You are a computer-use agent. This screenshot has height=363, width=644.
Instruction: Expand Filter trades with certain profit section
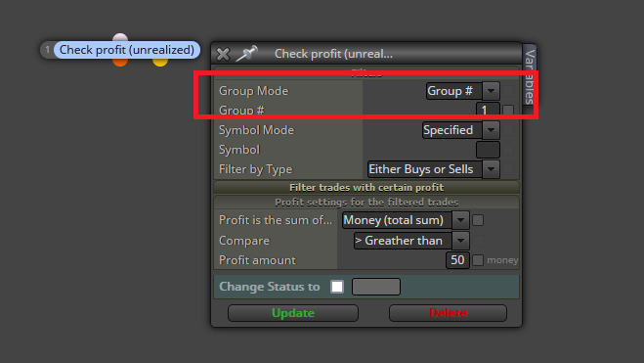366,188
